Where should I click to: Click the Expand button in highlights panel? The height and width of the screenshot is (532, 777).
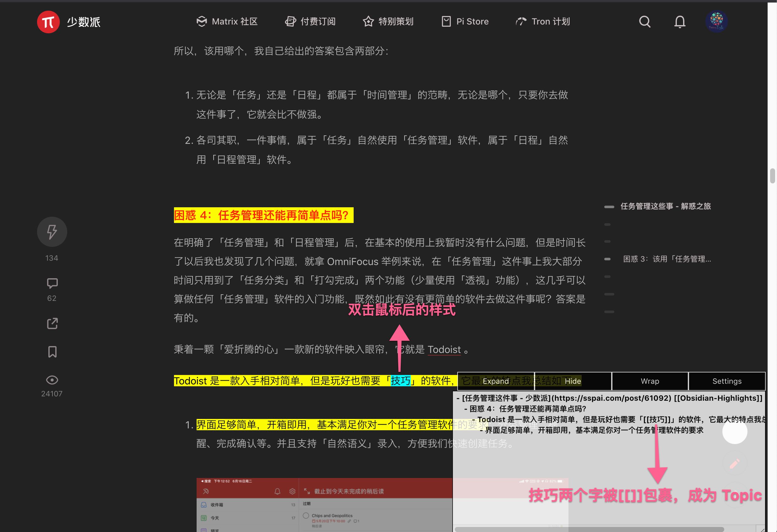pos(496,381)
